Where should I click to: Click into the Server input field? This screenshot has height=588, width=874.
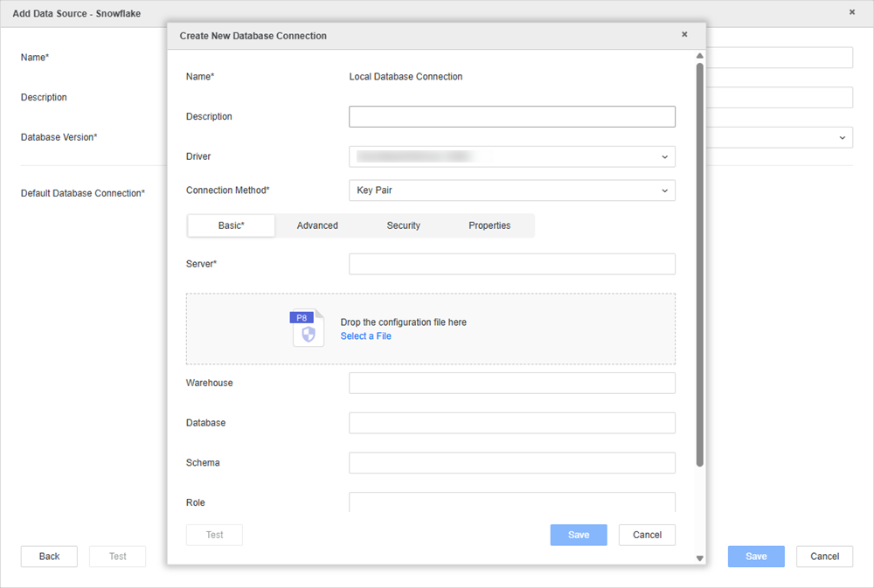click(x=511, y=264)
